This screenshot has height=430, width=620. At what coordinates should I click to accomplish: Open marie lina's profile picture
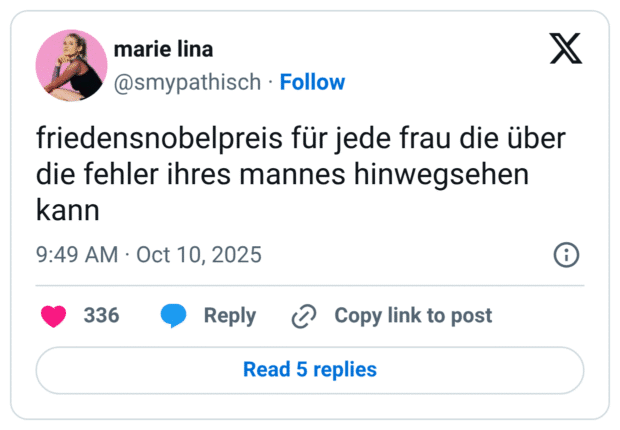[71, 65]
